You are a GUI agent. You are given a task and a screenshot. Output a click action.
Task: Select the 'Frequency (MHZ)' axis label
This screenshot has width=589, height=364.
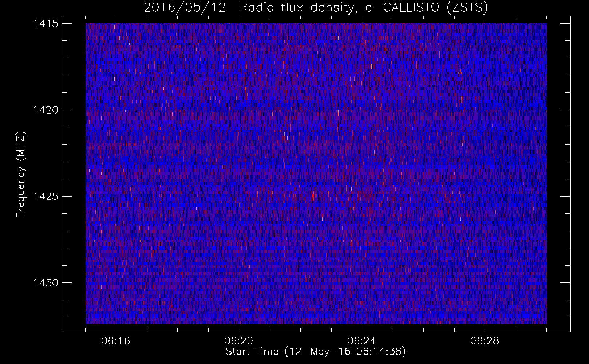pyautogui.click(x=21, y=175)
